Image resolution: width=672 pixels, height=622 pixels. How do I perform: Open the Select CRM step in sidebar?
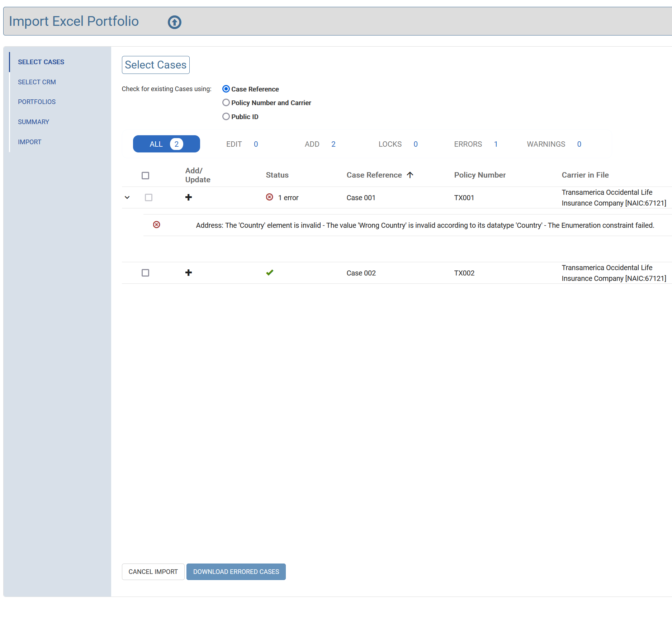pyautogui.click(x=37, y=82)
